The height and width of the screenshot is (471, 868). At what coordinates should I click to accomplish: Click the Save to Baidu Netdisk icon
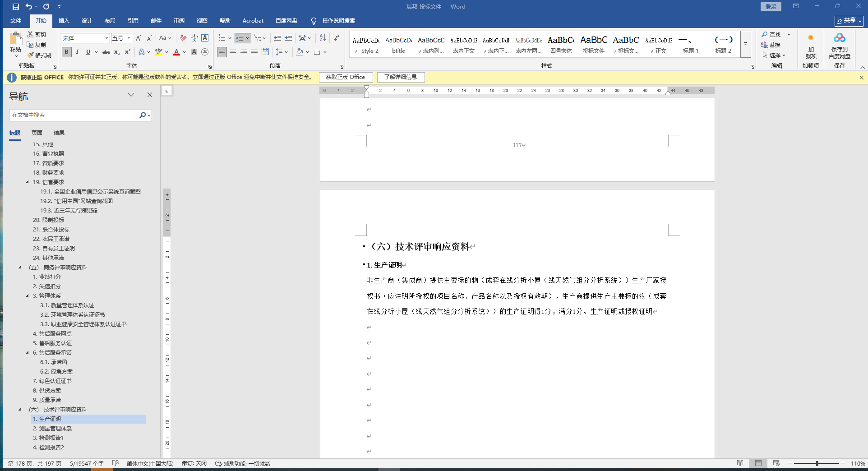pos(839,46)
